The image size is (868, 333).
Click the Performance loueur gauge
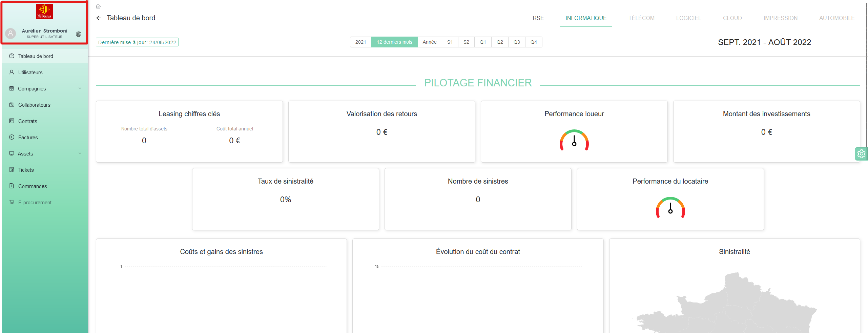point(574,140)
